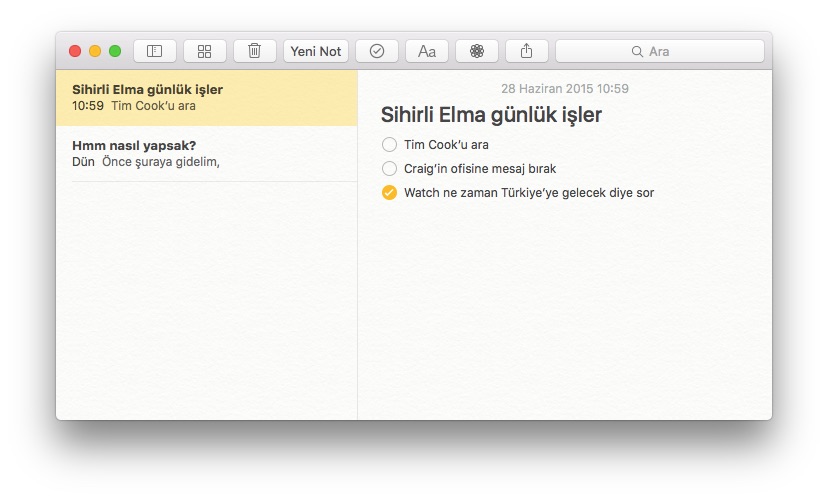Click the magnifier icon in the Ara field

coord(637,51)
